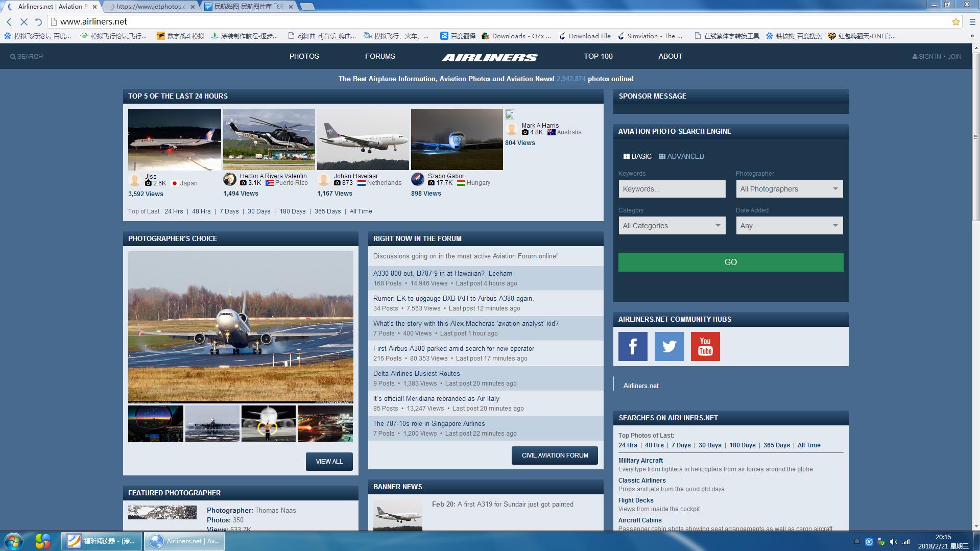Image resolution: width=980 pixels, height=551 pixels.
Task: Open the Windows Start button
Action: pyautogui.click(x=14, y=541)
